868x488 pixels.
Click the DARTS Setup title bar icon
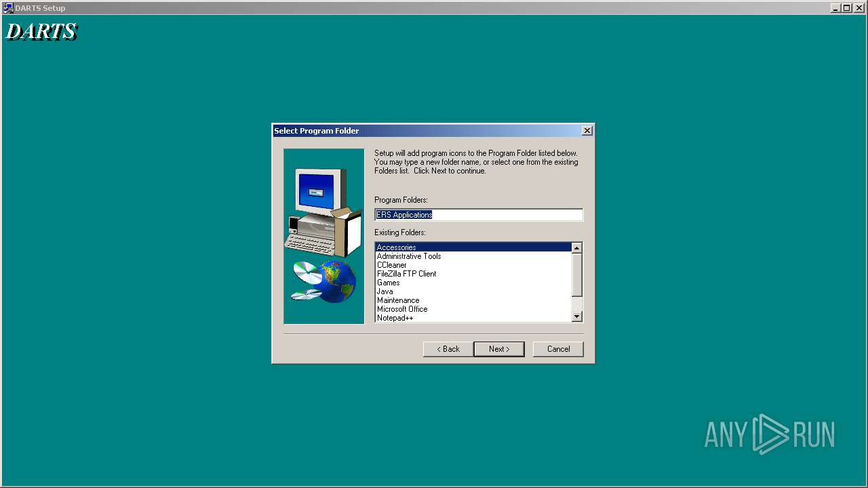[8, 8]
